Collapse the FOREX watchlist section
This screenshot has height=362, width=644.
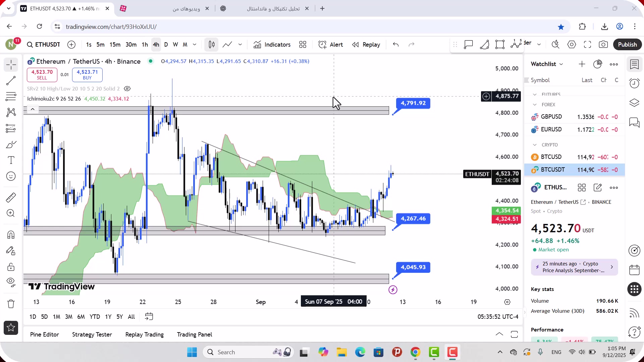[535, 105]
